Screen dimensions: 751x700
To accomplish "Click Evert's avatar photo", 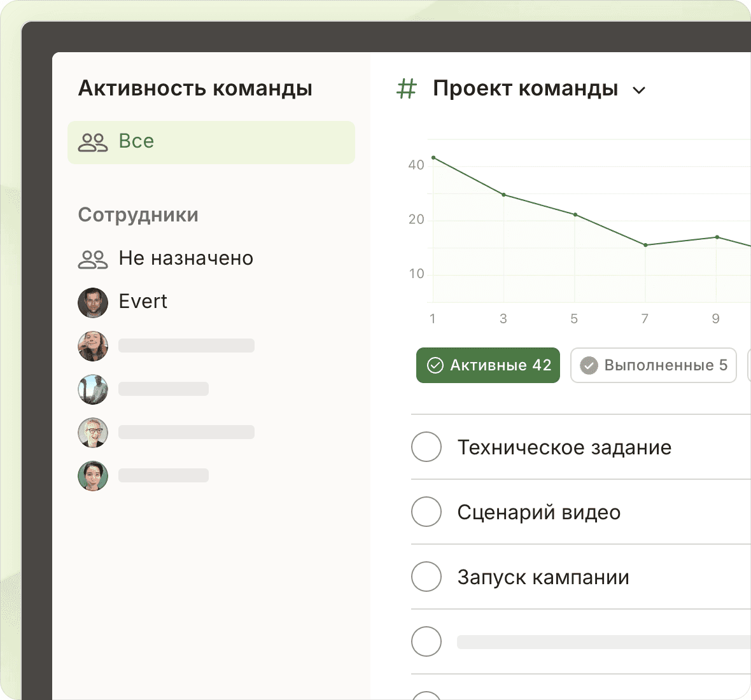I will click(x=93, y=302).
